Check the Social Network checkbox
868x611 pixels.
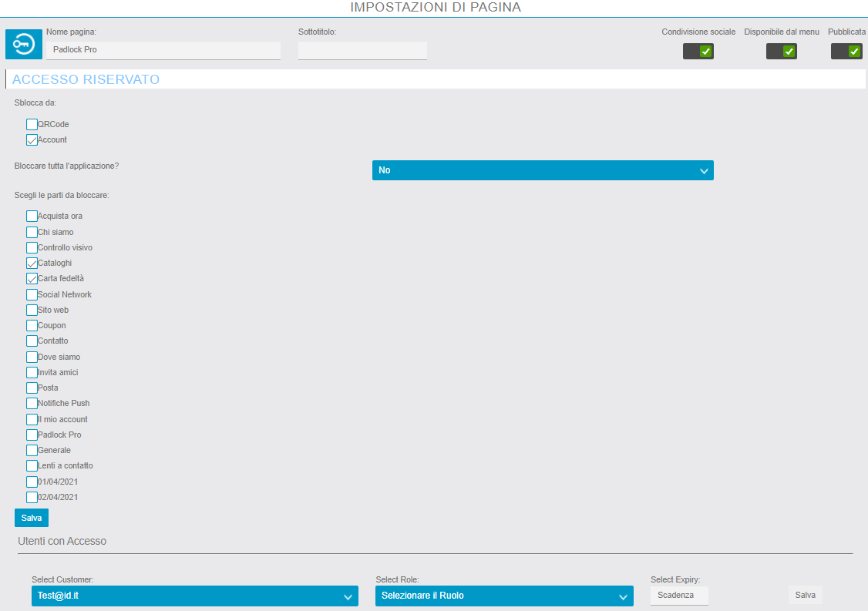(32, 294)
